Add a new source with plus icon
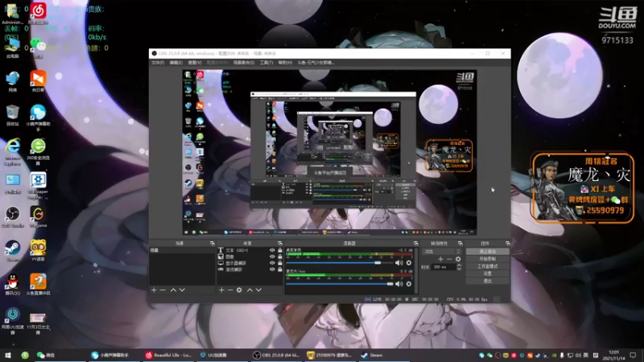 point(221,290)
